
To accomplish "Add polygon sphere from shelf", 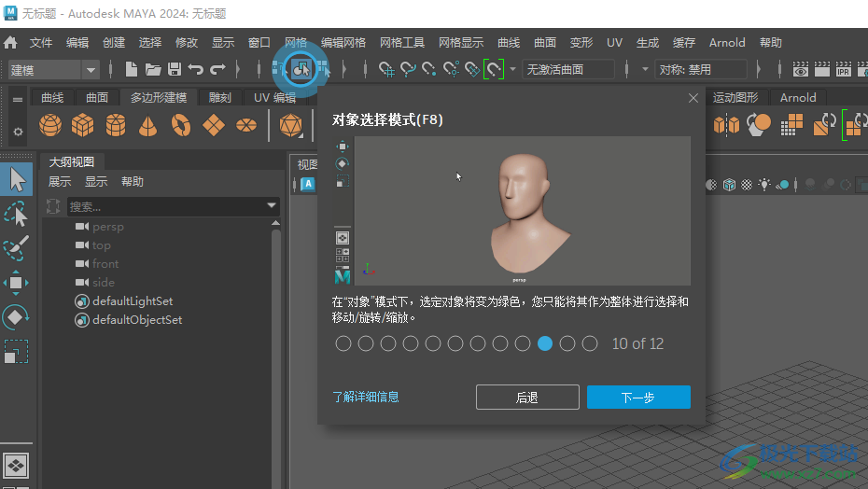I will [x=50, y=126].
